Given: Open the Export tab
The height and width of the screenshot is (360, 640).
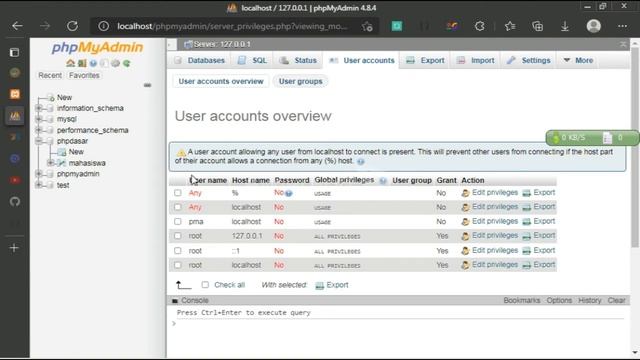Looking at the screenshot, I should 425,60.
